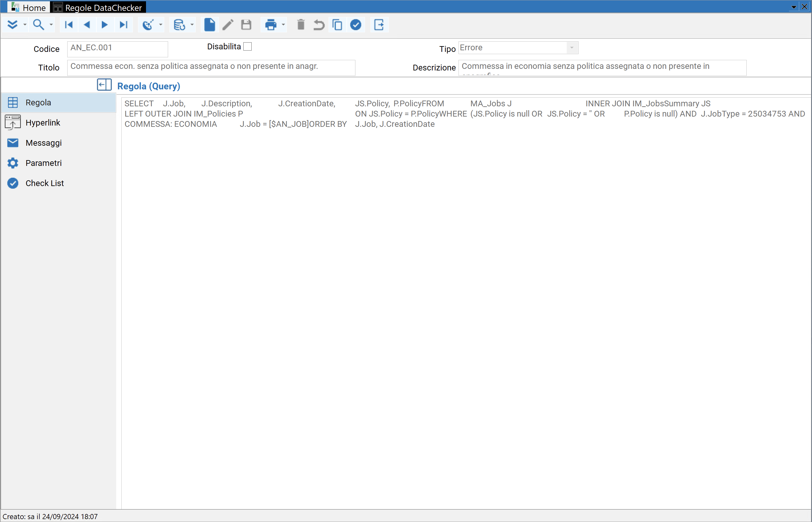Collapse the side panel with arrow icon
The width and height of the screenshot is (812, 522).
tap(104, 85)
